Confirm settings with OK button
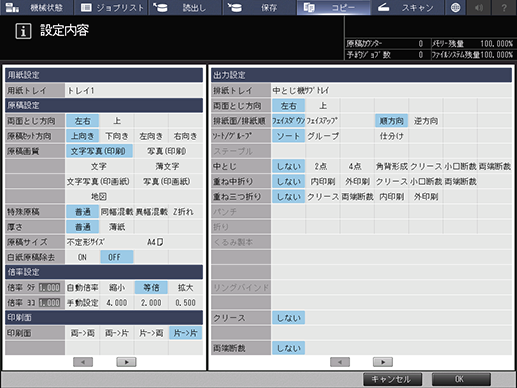This screenshot has width=517, height=388. pos(461,379)
